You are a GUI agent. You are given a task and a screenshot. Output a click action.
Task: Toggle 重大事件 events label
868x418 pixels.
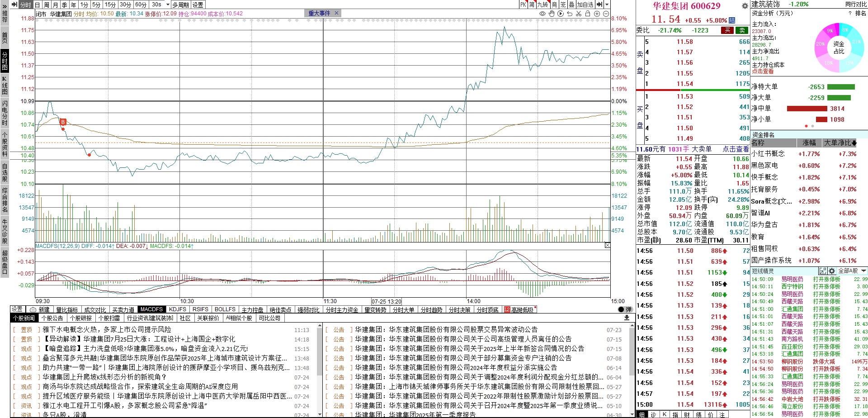click(x=319, y=13)
